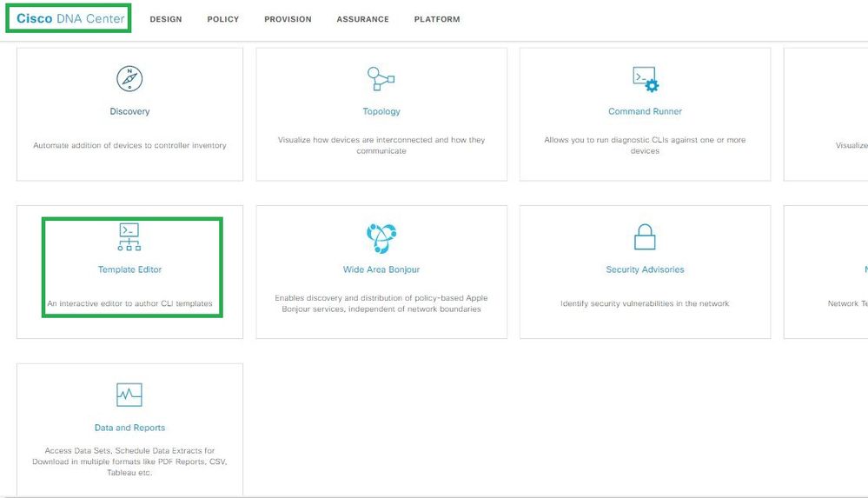The width and height of the screenshot is (868, 498).
Task: Open the Data and Reports link
Action: point(129,428)
